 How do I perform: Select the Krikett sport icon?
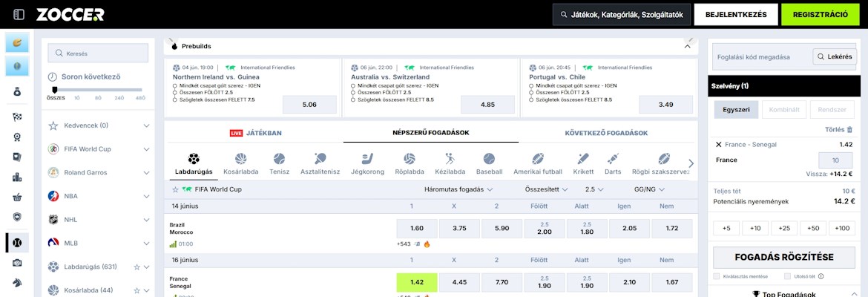[x=583, y=159]
